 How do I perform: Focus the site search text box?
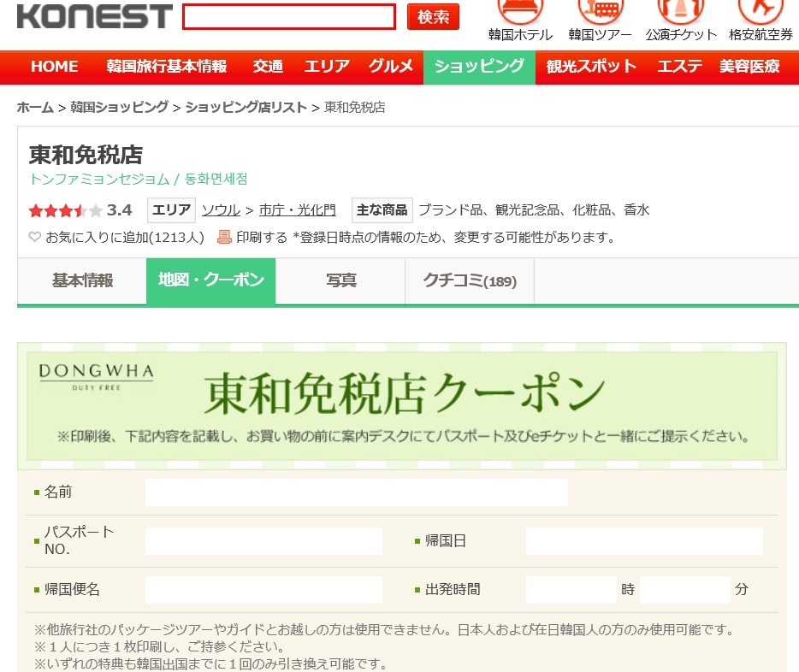[289, 17]
